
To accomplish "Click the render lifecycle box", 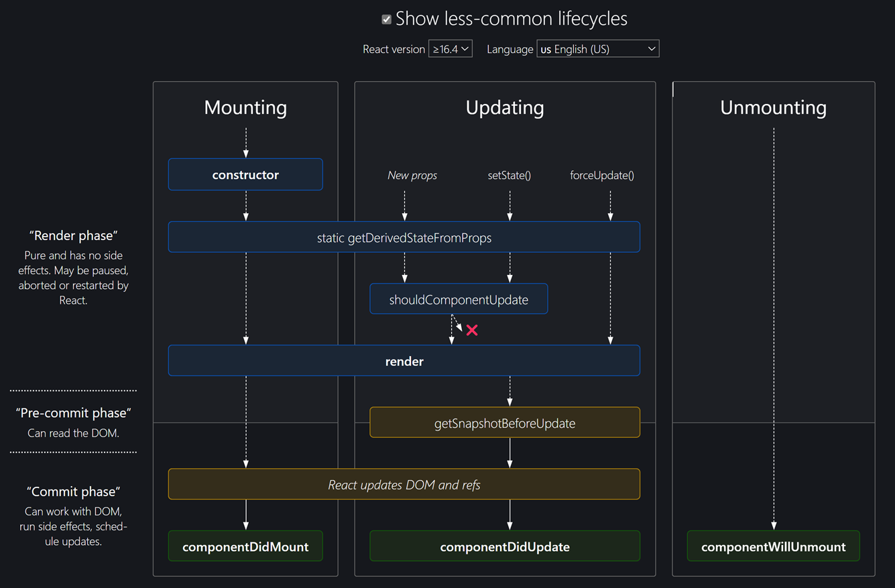I will tap(404, 361).
